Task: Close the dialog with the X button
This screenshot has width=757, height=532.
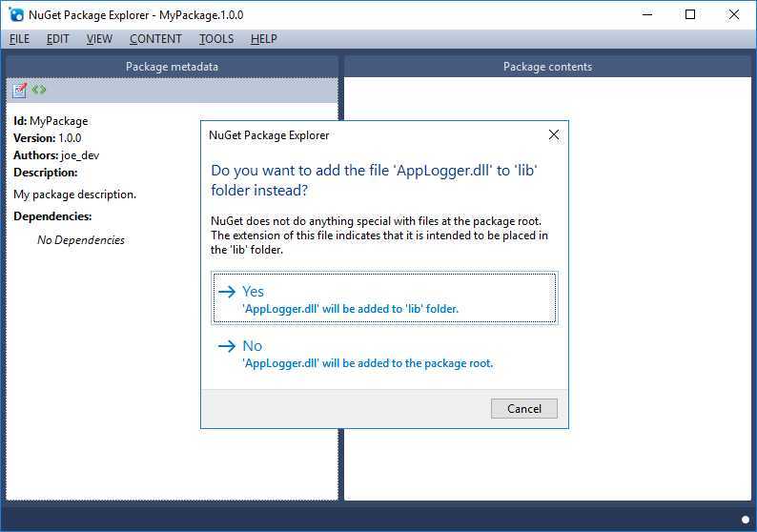Action: click(x=554, y=135)
